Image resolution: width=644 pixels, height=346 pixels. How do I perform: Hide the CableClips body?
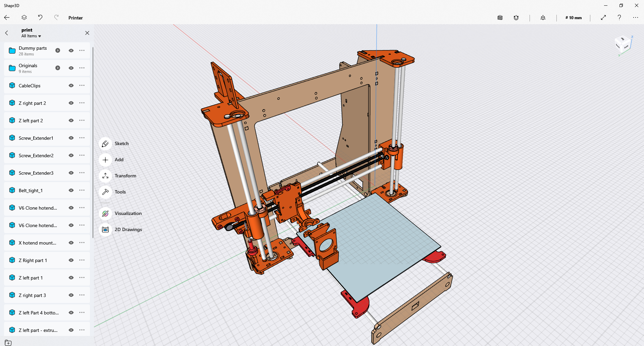(x=71, y=85)
